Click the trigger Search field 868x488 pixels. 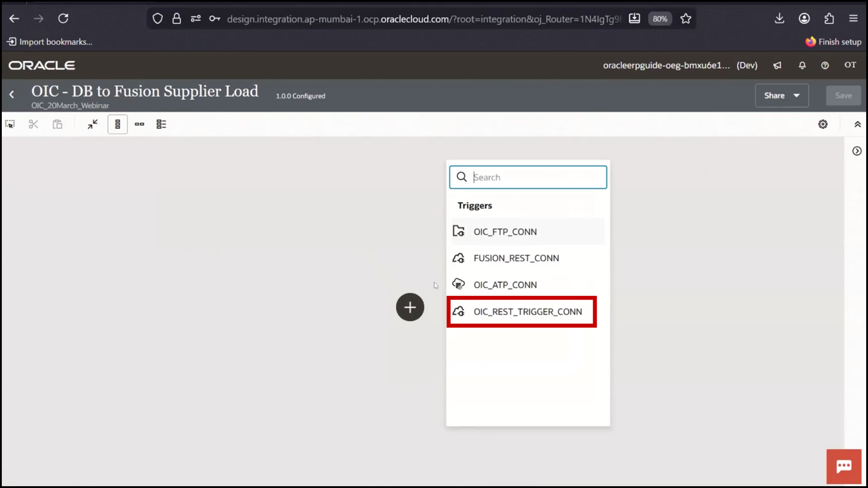(x=528, y=177)
